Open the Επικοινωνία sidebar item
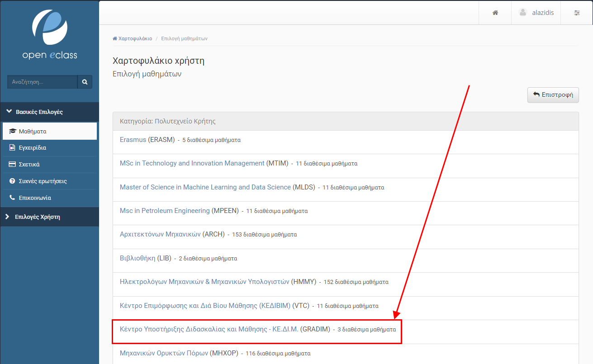 [50, 198]
